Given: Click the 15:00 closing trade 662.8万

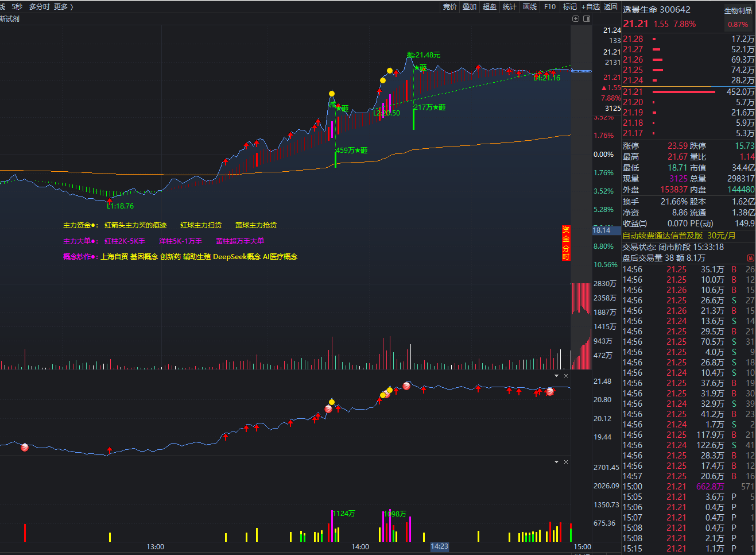Looking at the screenshot, I should pyautogui.click(x=710, y=487).
